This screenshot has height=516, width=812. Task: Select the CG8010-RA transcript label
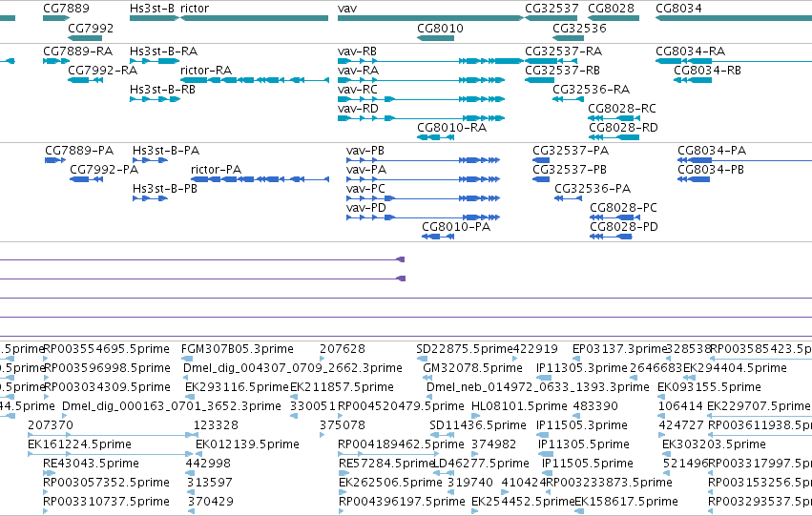(452, 128)
